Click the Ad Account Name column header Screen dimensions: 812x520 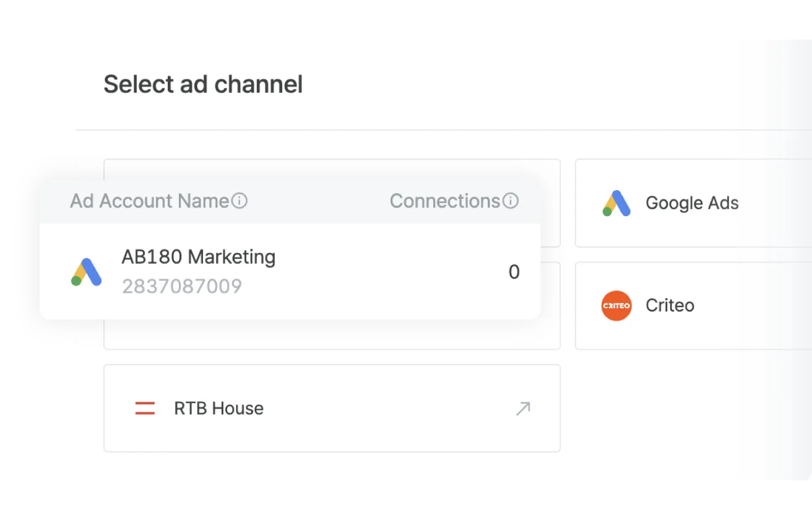coord(151,201)
